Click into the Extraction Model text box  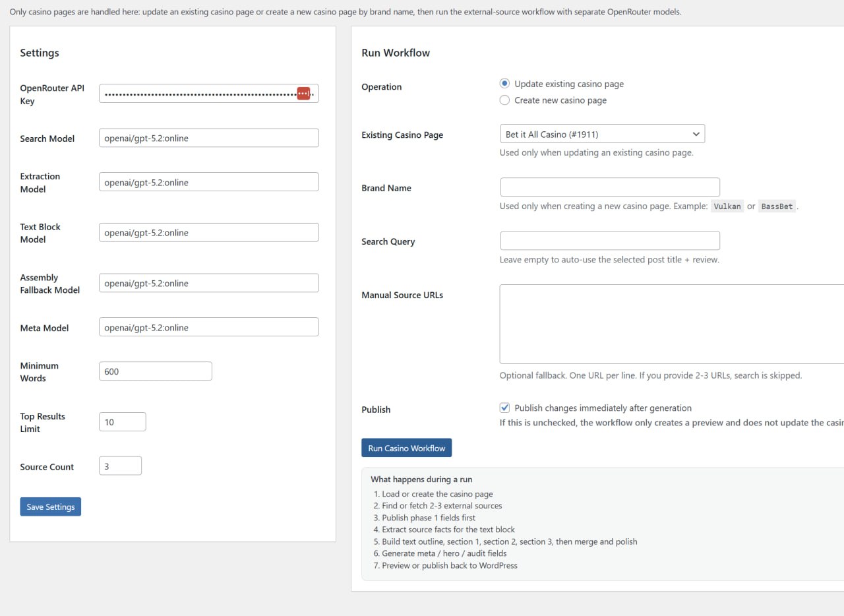[x=208, y=182]
